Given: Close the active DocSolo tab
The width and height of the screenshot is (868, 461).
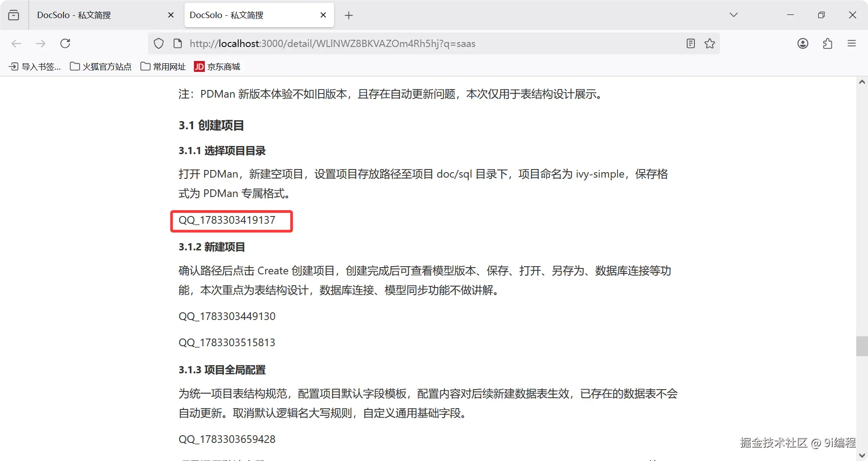Looking at the screenshot, I should pyautogui.click(x=323, y=15).
